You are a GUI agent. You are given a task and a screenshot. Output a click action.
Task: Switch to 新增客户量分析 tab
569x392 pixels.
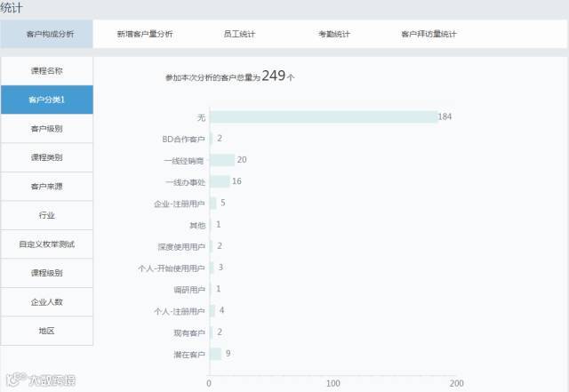pos(144,34)
